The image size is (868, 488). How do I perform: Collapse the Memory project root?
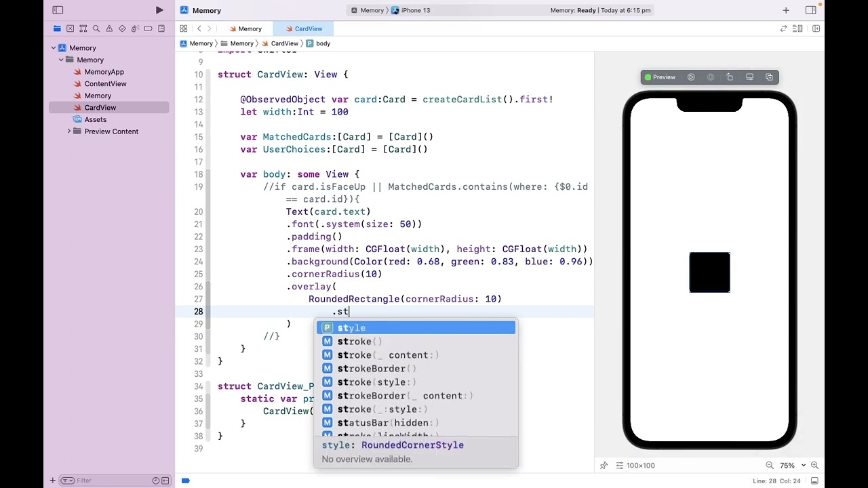pos(54,48)
